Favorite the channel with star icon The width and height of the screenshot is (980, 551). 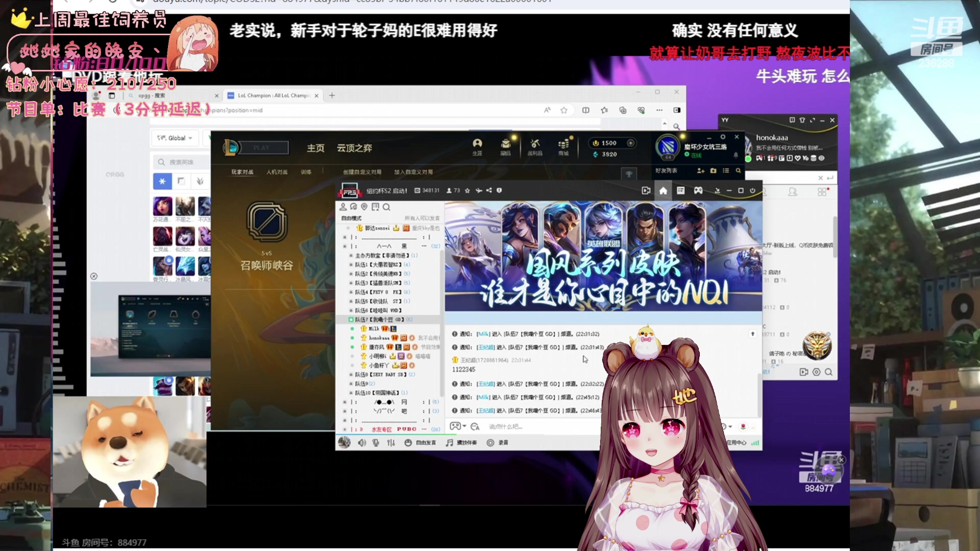coord(467,190)
